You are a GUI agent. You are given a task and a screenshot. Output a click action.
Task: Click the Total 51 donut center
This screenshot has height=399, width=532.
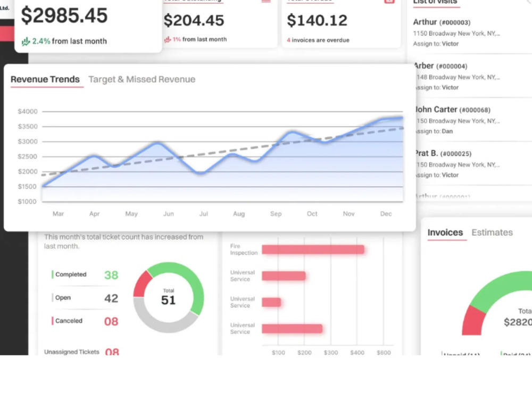(x=168, y=297)
